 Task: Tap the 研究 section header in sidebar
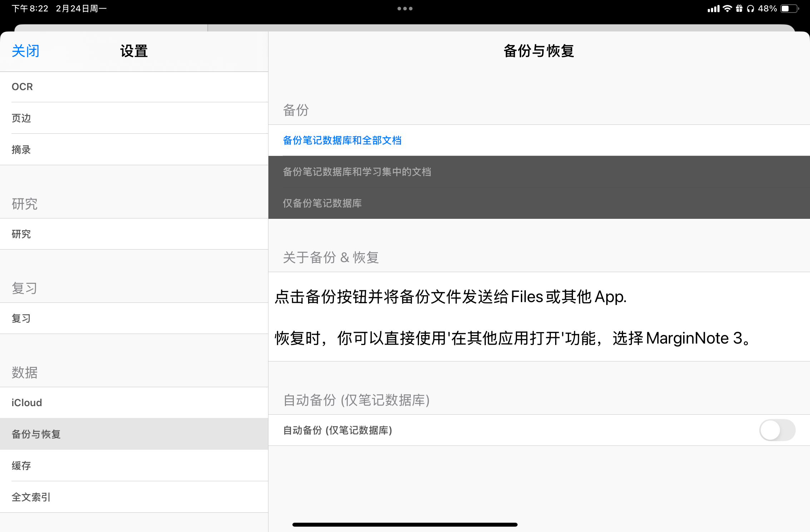[x=25, y=203]
